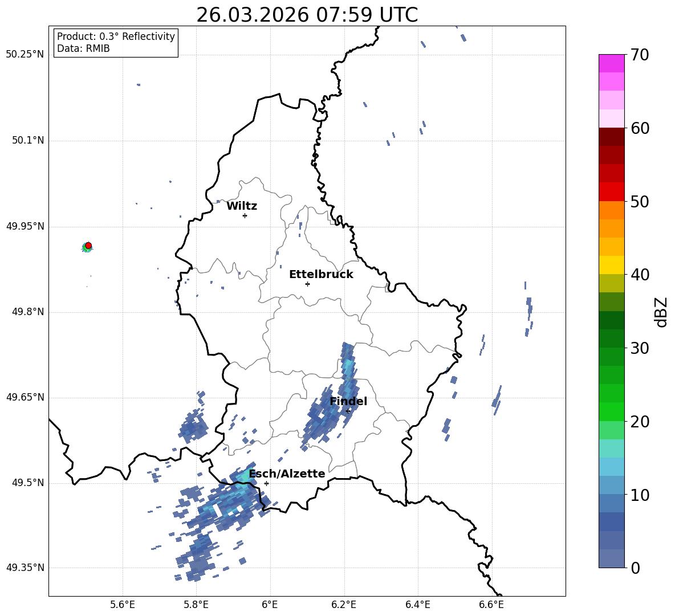The height and width of the screenshot is (616, 675).
Task: Click the colorbar label 60
Action: pyautogui.click(x=640, y=128)
